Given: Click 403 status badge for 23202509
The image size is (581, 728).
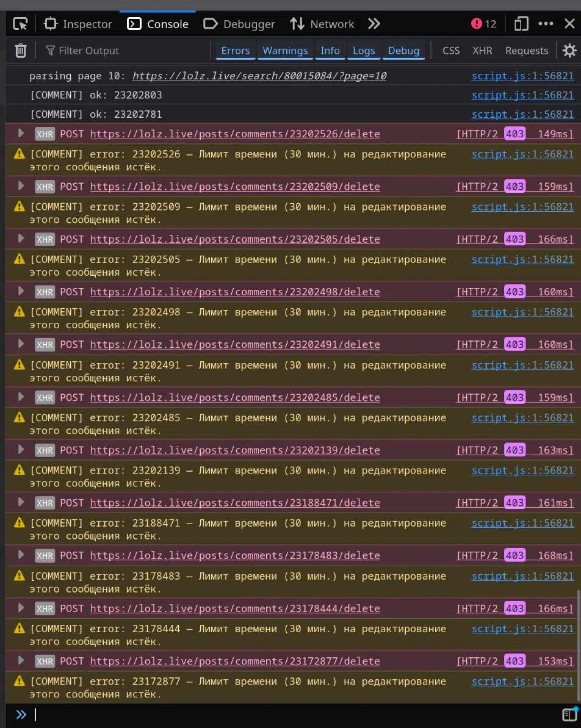Looking at the screenshot, I should point(514,186).
